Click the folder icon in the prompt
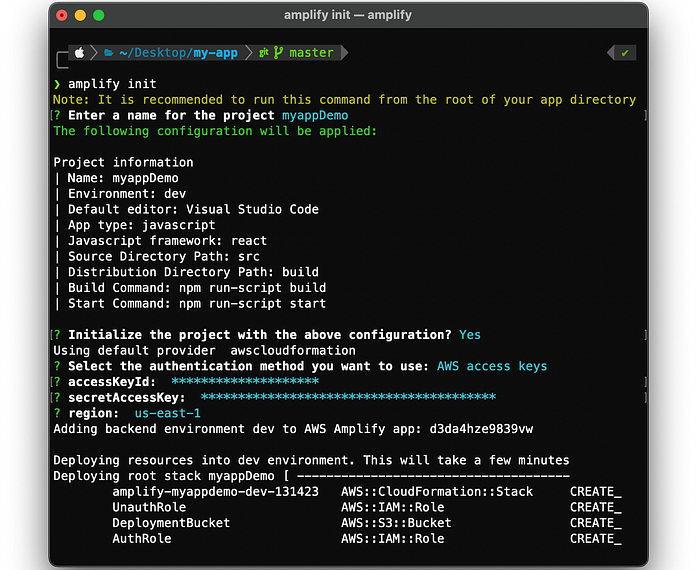700x570 pixels. [x=108, y=53]
